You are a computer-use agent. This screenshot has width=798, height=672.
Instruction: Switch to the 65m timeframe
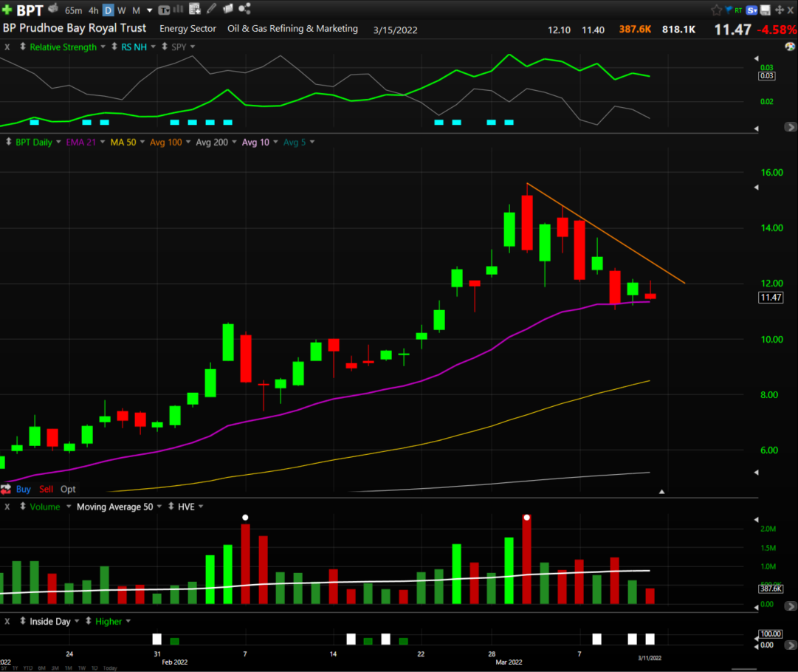(74, 10)
